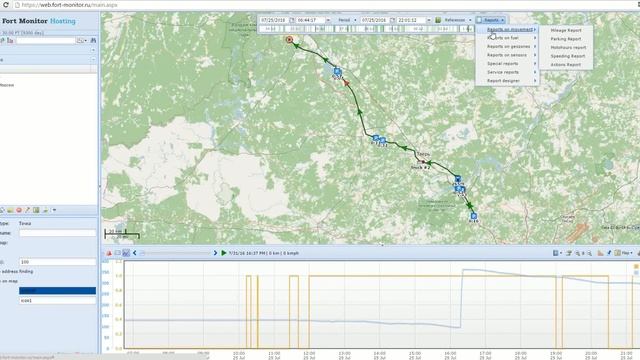
Task: Select the Special reports menu entry
Action: (507, 64)
